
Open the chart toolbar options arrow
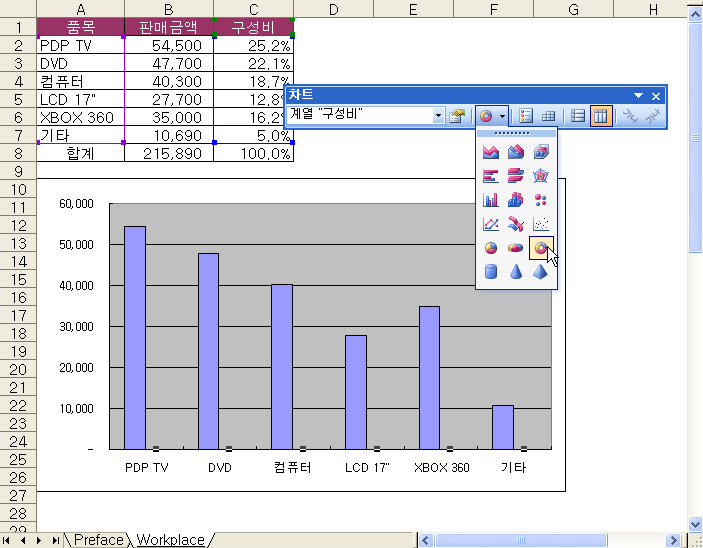(x=638, y=96)
